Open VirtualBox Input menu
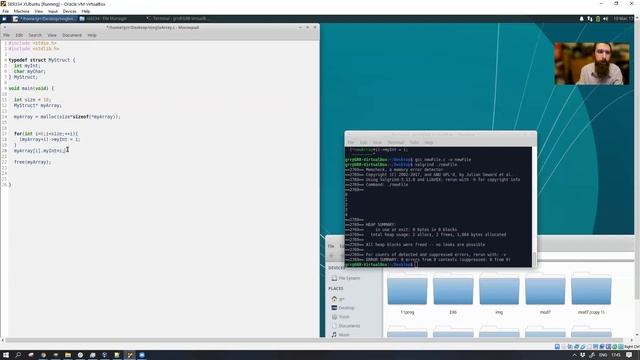The width and height of the screenshot is (640, 360). [x=53, y=11]
